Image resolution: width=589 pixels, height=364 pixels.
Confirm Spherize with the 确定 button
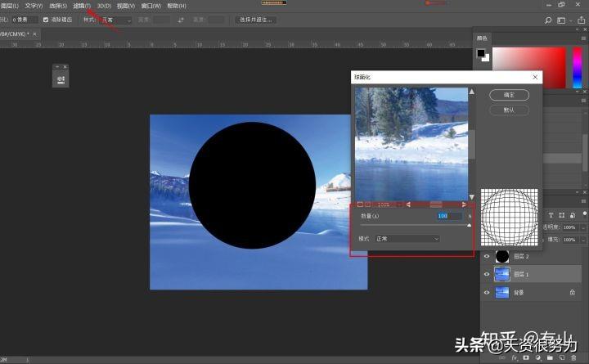(x=509, y=95)
